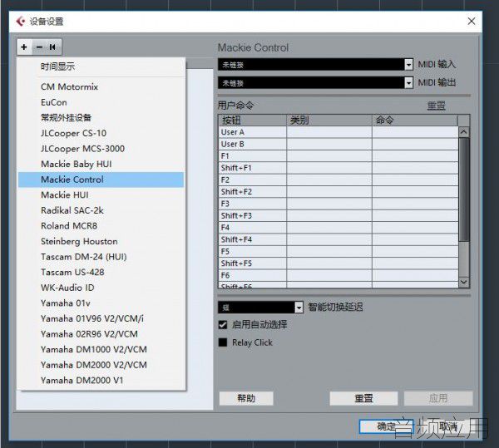The width and height of the screenshot is (499, 448).
Task: Click the 类别 cell for User A
Action: point(329,132)
